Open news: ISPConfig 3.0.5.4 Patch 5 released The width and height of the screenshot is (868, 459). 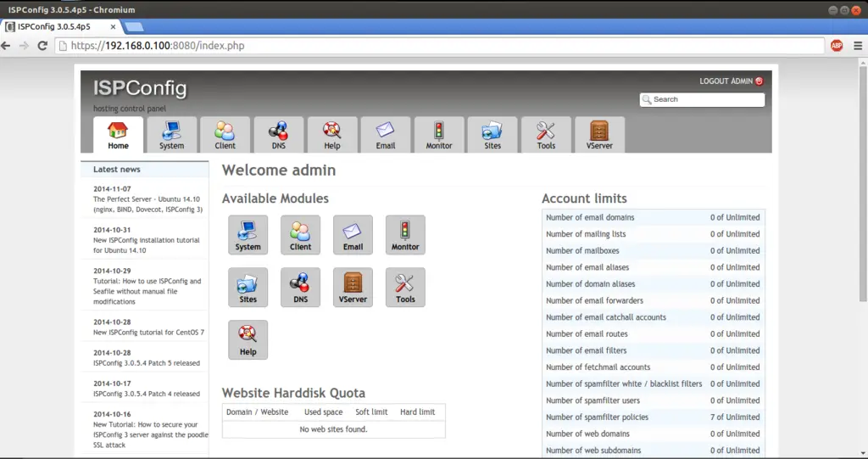(x=146, y=363)
